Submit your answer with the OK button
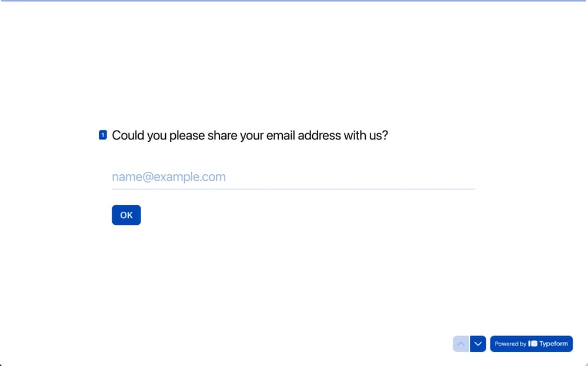The width and height of the screenshot is (588, 366). click(126, 215)
